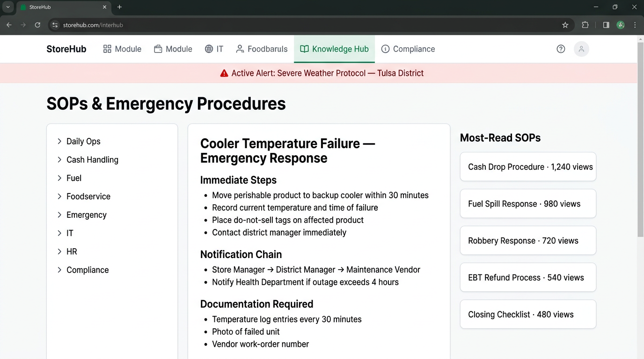This screenshot has height=359, width=644.
Task: Open the Fuel Spill Response card
Action: pyautogui.click(x=528, y=204)
